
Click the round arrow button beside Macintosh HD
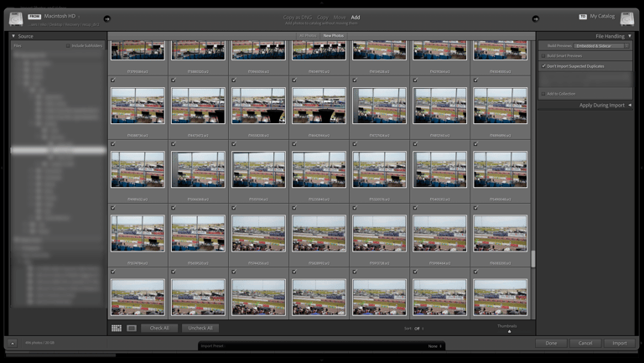point(106,18)
